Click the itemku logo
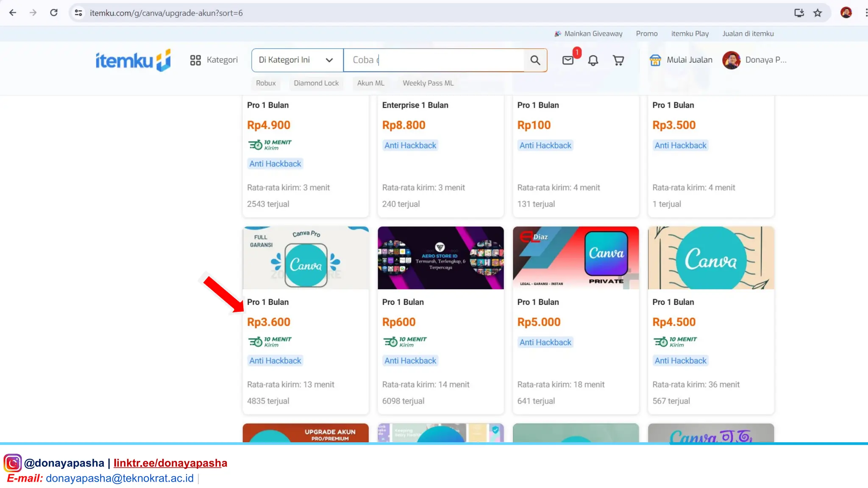 (x=133, y=60)
